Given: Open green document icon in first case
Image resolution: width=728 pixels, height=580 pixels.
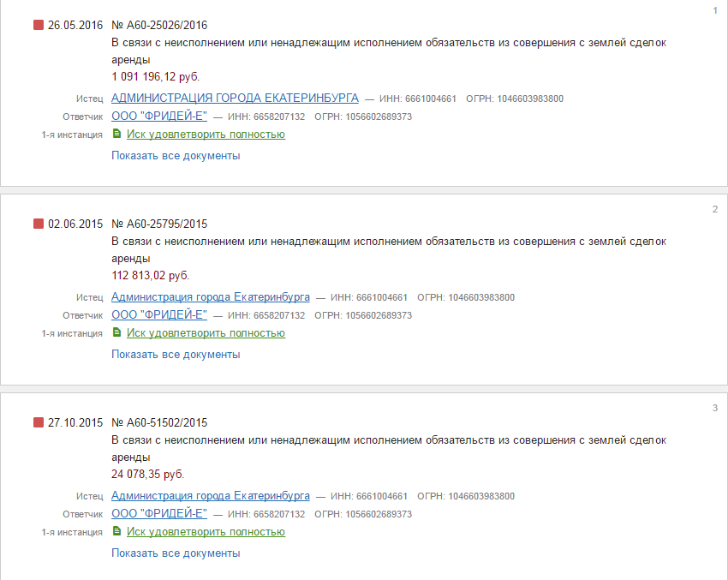Looking at the screenshot, I should [117, 134].
